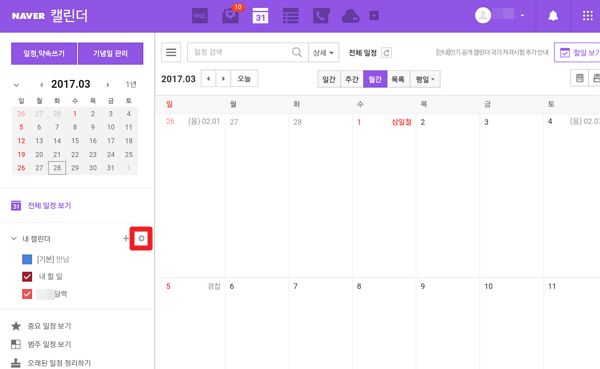Screen dimensions: 600x369
Task: Expand the more services arrow in header
Action: (374, 16)
